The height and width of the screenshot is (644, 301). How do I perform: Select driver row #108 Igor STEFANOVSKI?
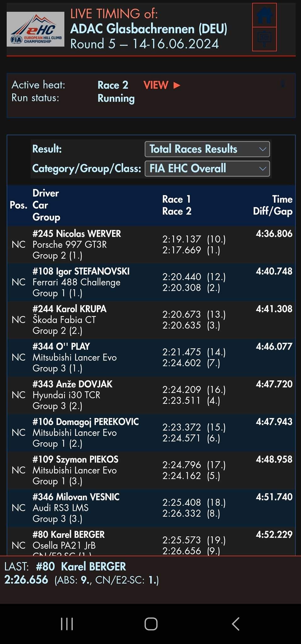[x=151, y=282]
